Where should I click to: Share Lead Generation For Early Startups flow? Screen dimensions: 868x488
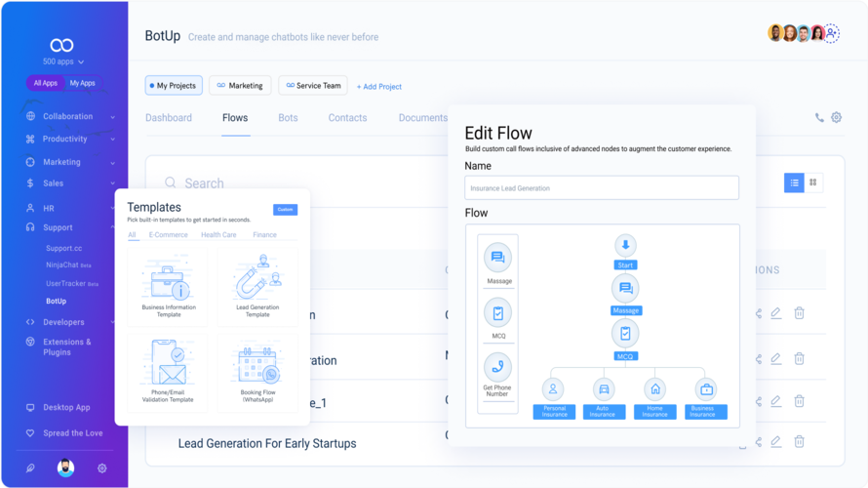(x=759, y=441)
